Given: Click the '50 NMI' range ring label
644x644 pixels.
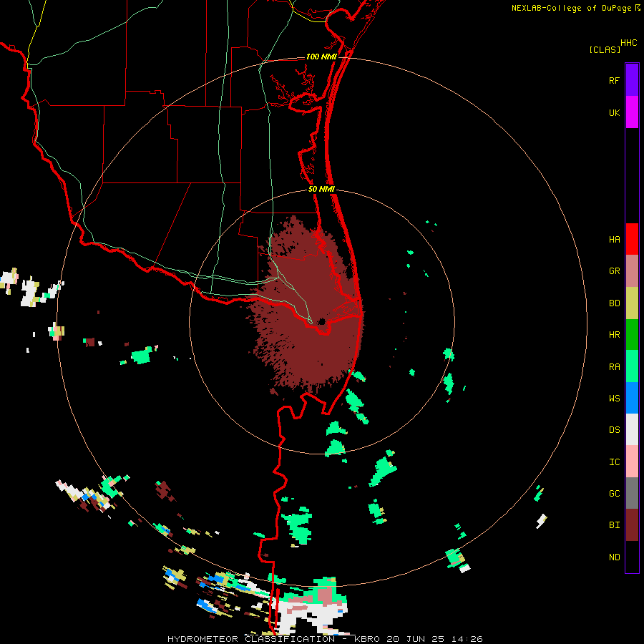Looking at the screenshot, I should pos(321,190).
